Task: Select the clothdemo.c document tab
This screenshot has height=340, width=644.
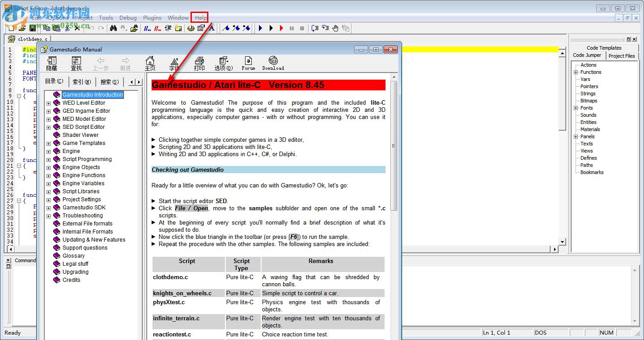Action: [28, 39]
